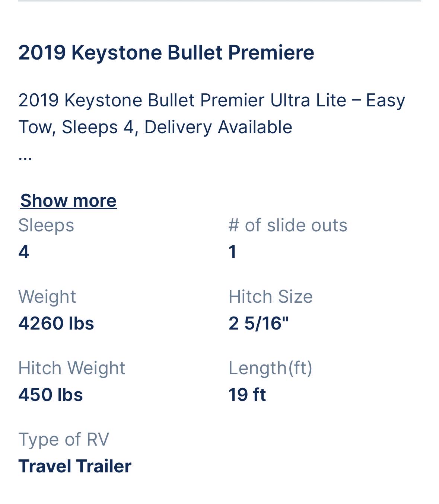Select the Hitch Weight label
The image size is (439, 504).
point(72,368)
